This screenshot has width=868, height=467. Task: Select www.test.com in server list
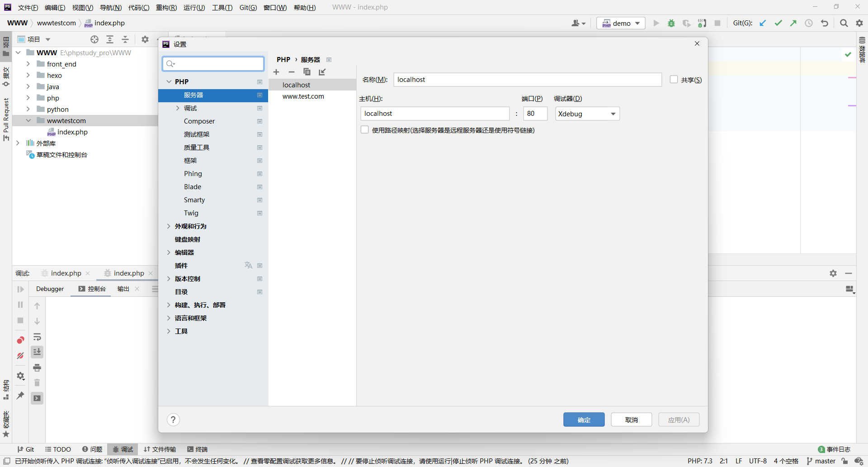pyautogui.click(x=312, y=96)
